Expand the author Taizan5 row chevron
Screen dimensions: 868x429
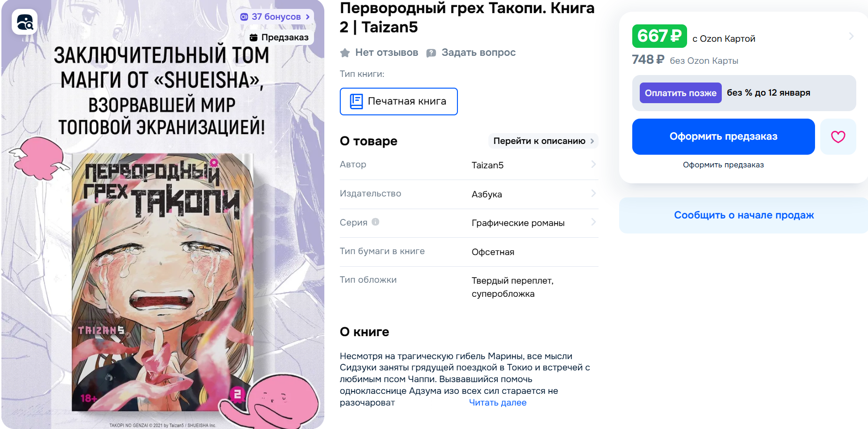(x=593, y=164)
